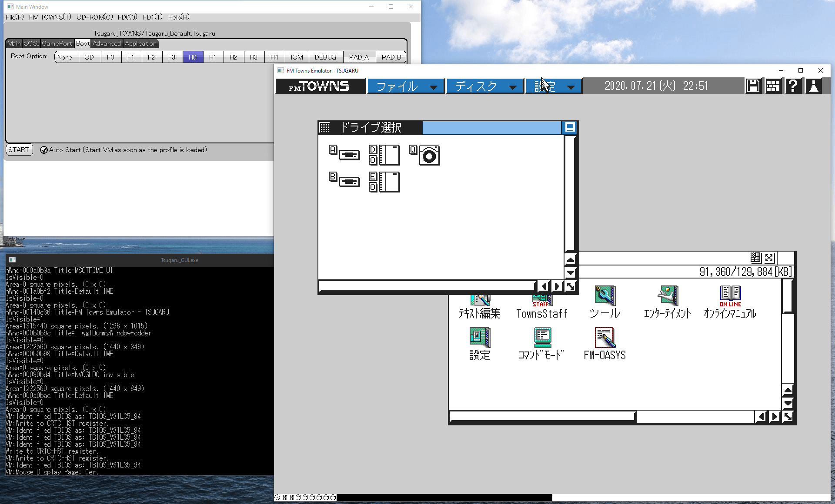Click the question mark help icon
This screenshot has height=504, width=835.
(x=793, y=86)
